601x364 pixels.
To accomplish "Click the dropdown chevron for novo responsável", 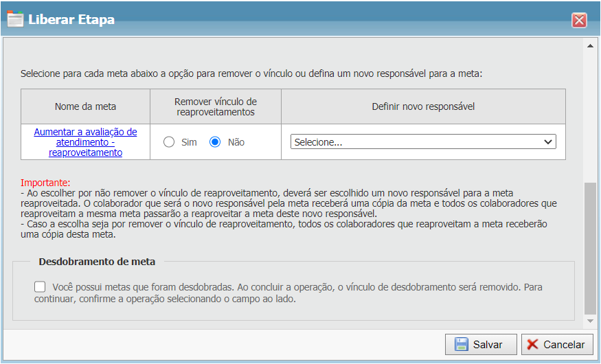I will pyautogui.click(x=548, y=142).
